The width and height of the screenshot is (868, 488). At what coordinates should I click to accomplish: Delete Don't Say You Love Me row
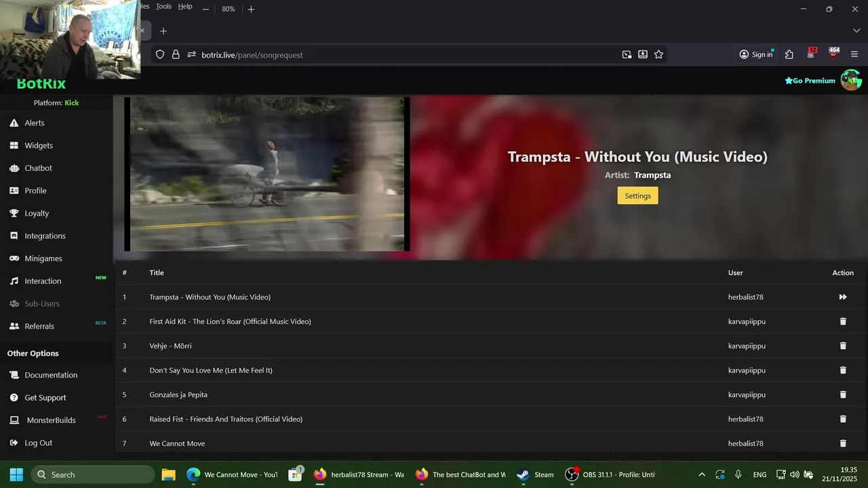point(843,370)
